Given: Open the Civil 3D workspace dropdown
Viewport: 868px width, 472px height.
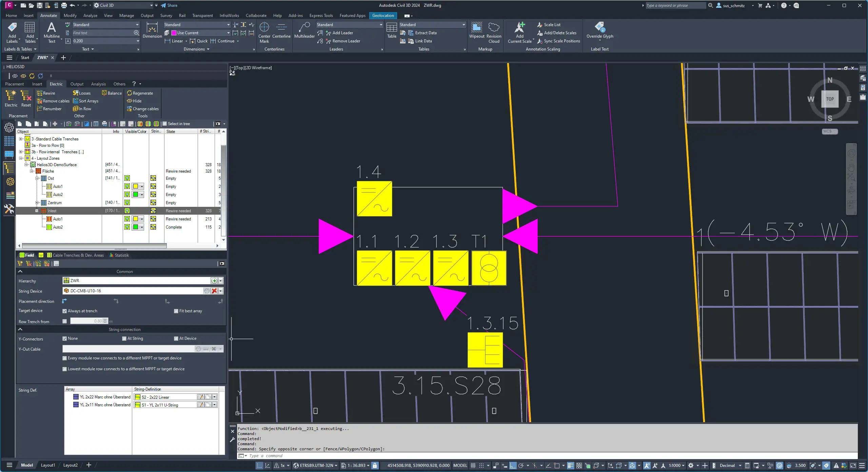Looking at the screenshot, I should (151, 5).
